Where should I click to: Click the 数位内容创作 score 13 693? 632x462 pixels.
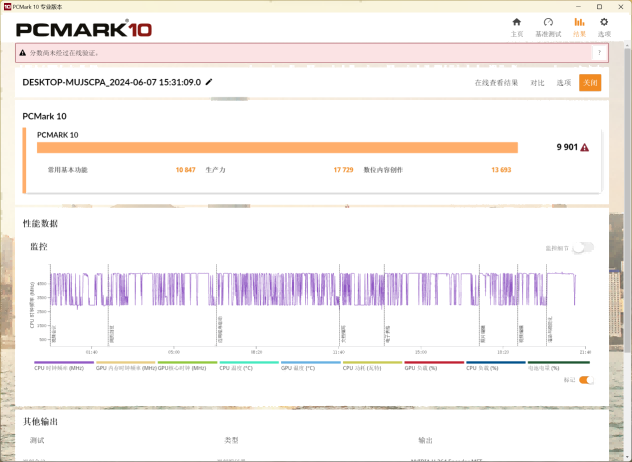click(501, 170)
